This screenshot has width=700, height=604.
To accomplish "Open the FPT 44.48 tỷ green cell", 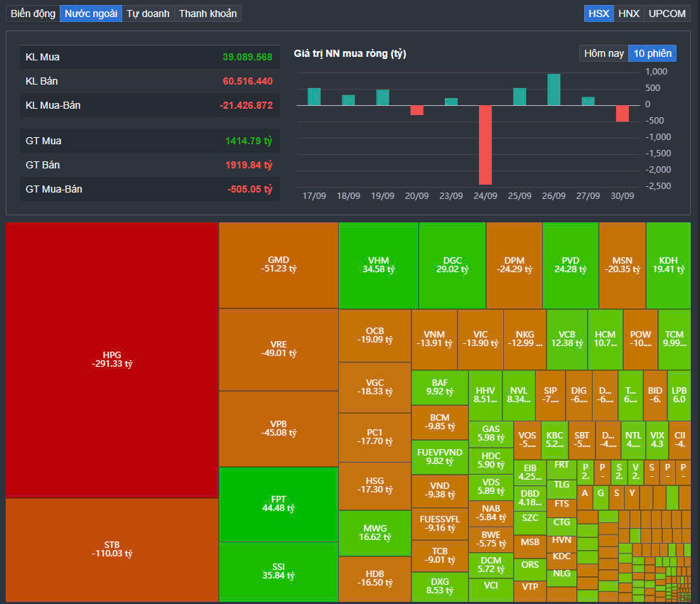I will coord(279,504).
